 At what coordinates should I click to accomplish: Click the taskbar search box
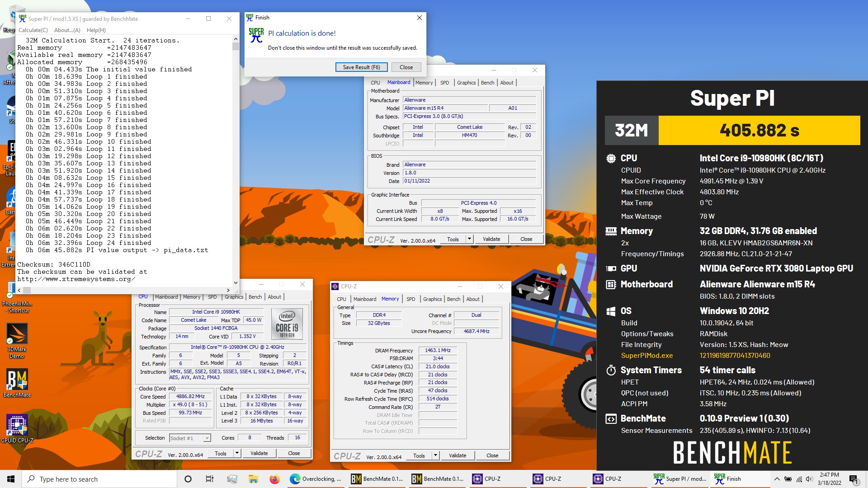(x=99, y=479)
